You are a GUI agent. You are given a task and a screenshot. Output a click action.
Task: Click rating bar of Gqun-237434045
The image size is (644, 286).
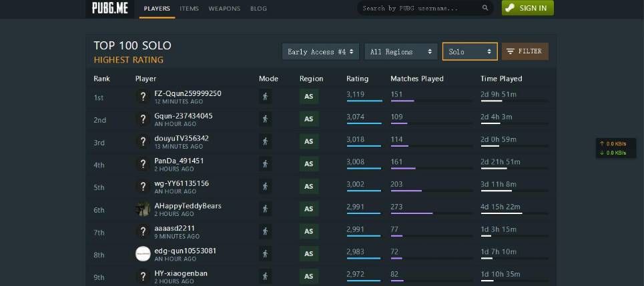coord(364,123)
